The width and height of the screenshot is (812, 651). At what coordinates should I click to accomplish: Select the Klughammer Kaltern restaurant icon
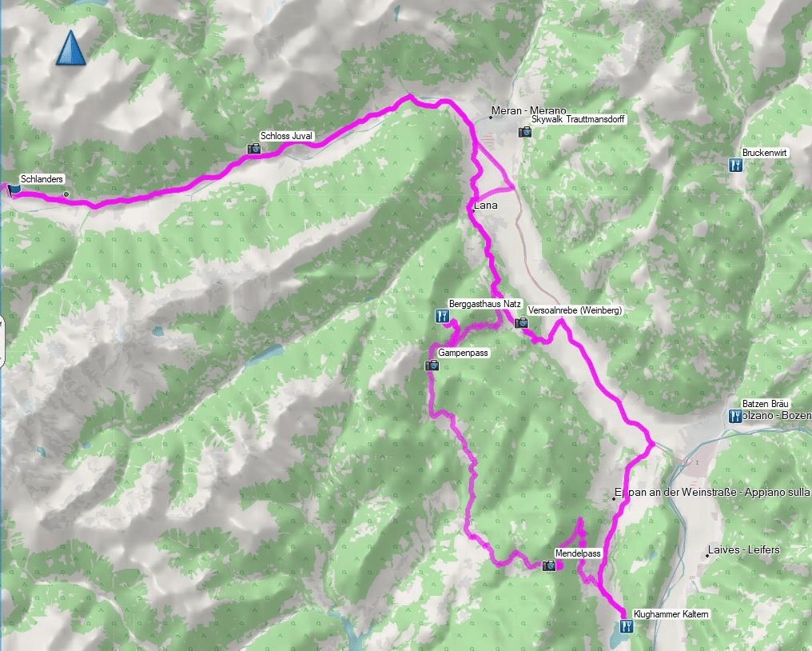pos(626,626)
